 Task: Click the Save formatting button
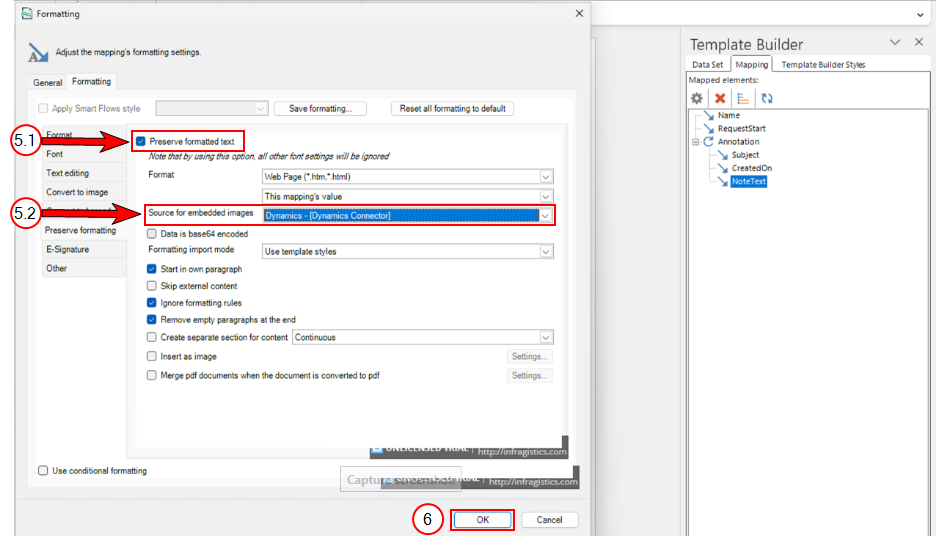[320, 109]
